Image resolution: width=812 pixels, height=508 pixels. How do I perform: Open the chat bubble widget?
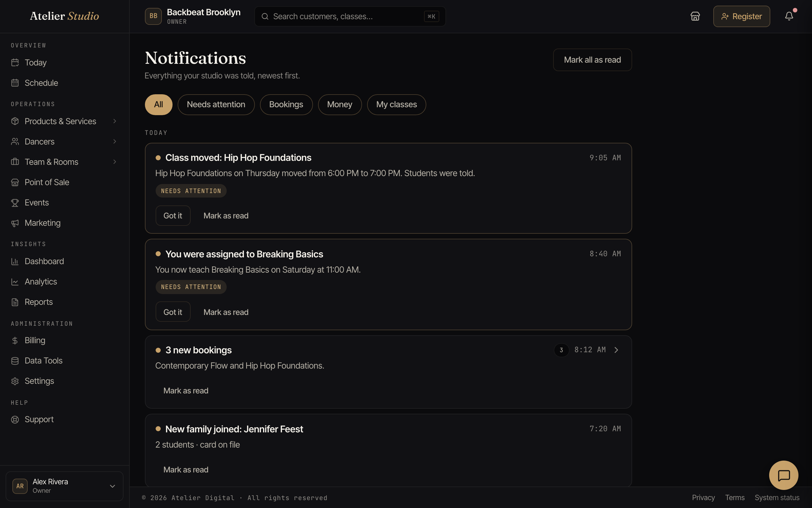point(784,476)
